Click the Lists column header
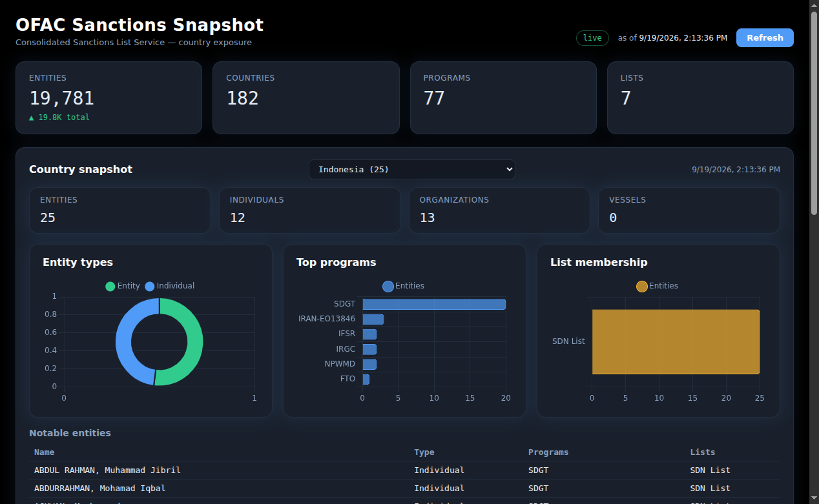The width and height of the screenshot is (819, 504). click(703, 452)
